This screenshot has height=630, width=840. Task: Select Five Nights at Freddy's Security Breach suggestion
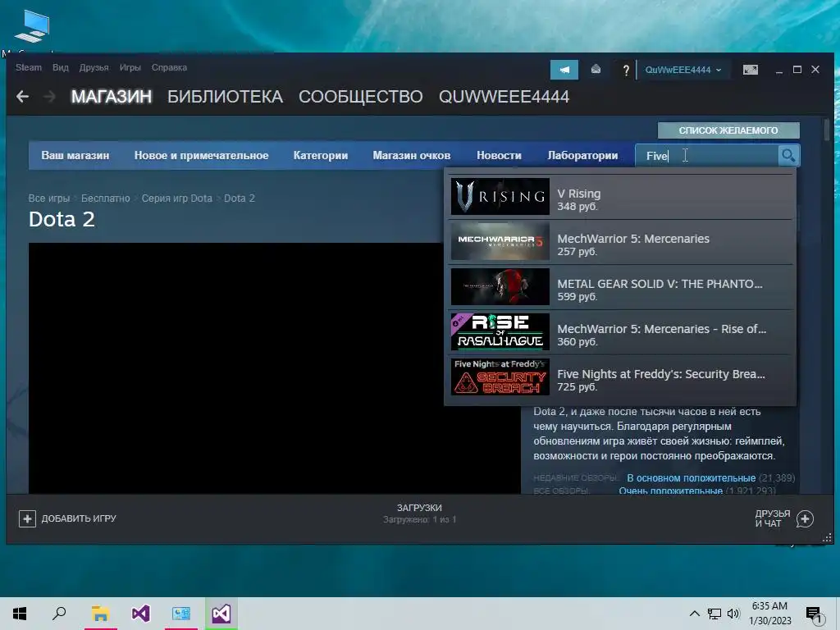click(621, 377)
